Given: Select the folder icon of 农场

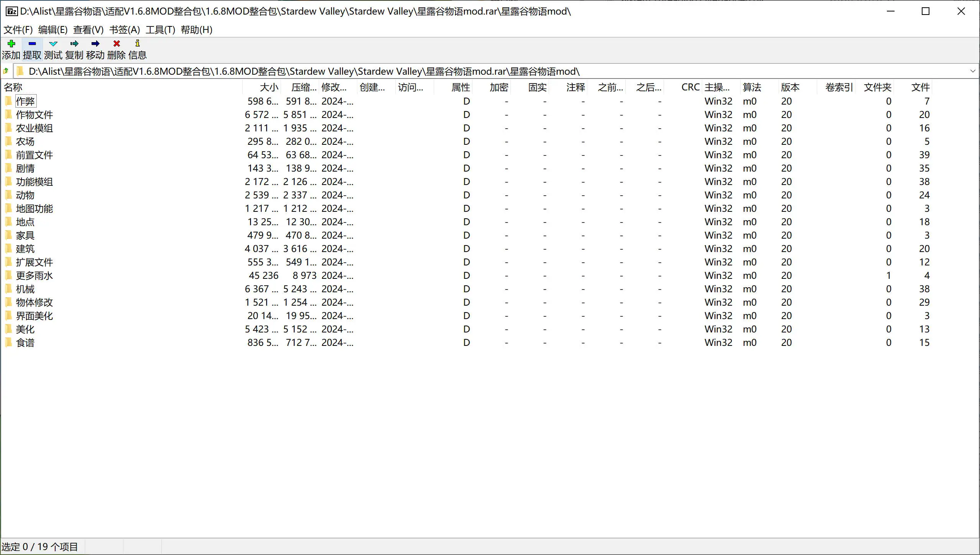Looking at the screenshot, I should [x=8, y=141].
